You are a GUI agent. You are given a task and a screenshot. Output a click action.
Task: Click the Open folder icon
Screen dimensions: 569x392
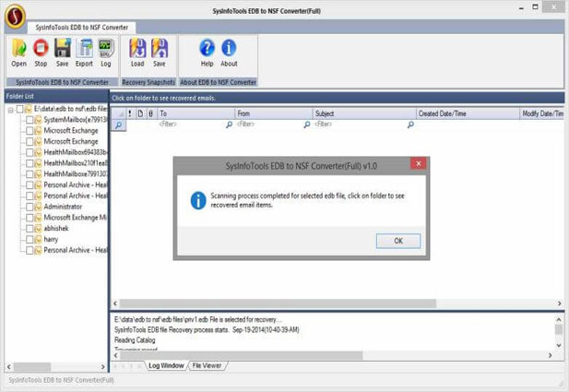18,48
